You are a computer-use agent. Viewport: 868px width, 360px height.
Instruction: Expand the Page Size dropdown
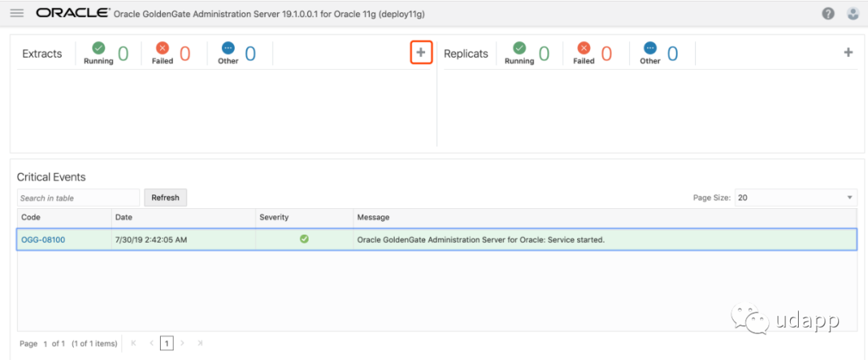pyautogui.click(x=795, y=198)
